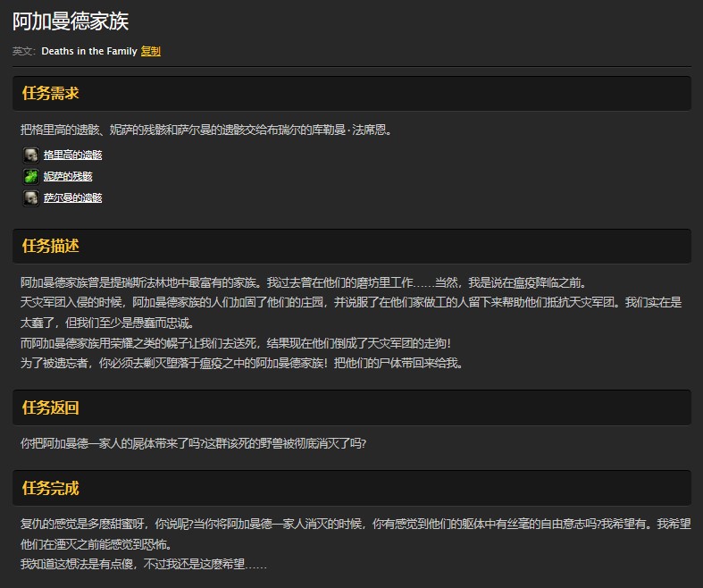This screenshot has height=588, width=703.
Task: Click the description line starting with 天灾军团入侵的时候
Action: point(350,303)
